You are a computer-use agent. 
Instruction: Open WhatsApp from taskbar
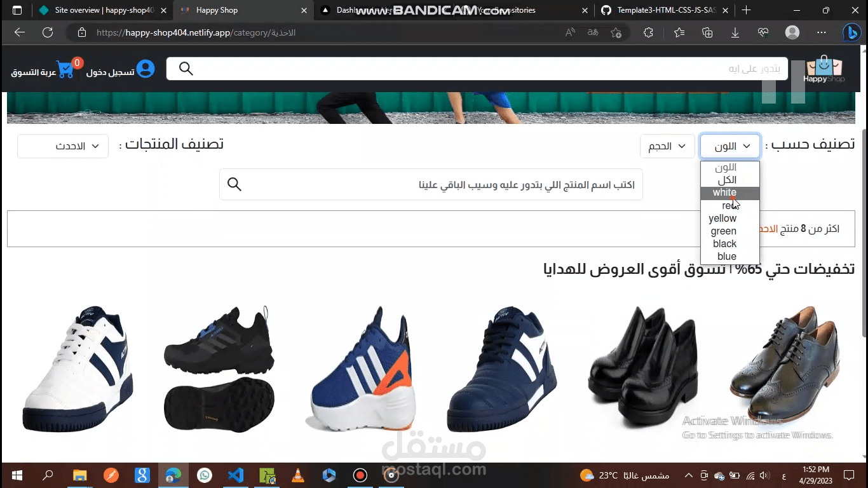click(x=204, y=475)
